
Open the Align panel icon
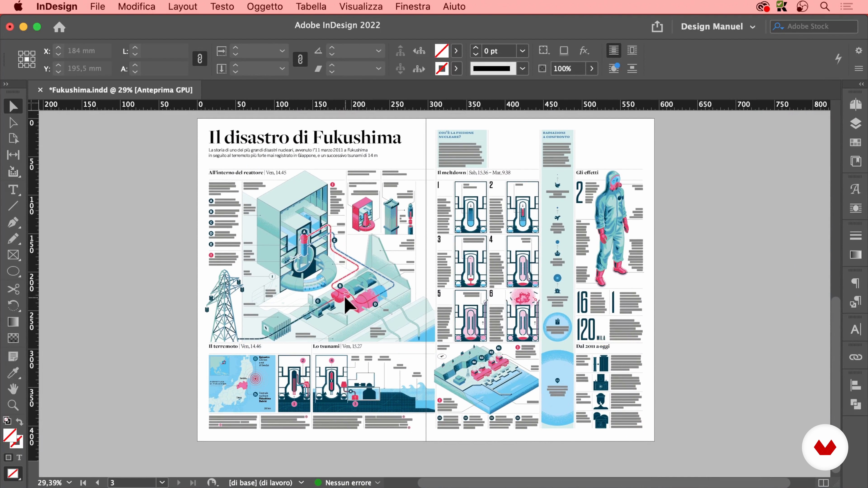[856, 385]
